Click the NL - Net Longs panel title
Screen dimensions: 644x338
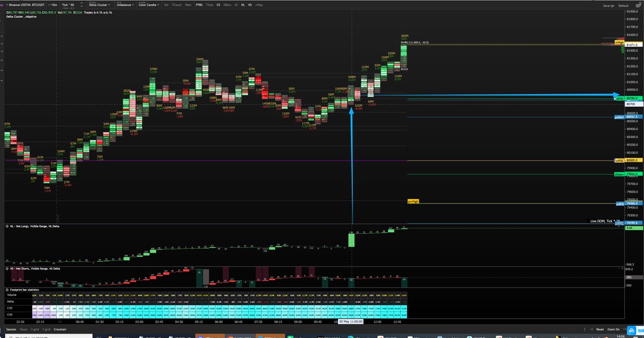click(34, 226)
